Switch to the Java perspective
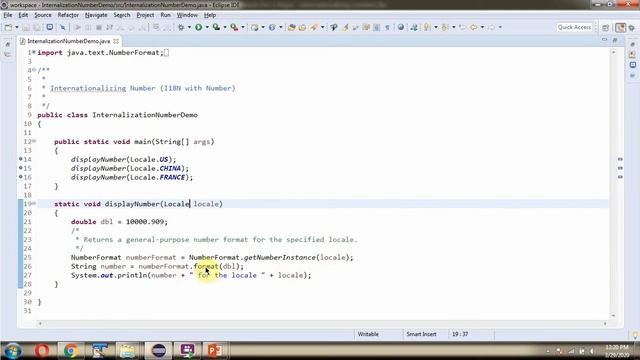 pos(620,27)
